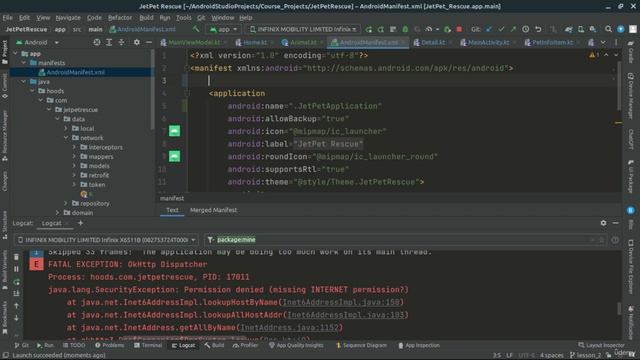
Task: Expand the domain folder
Action: point(58,212)
